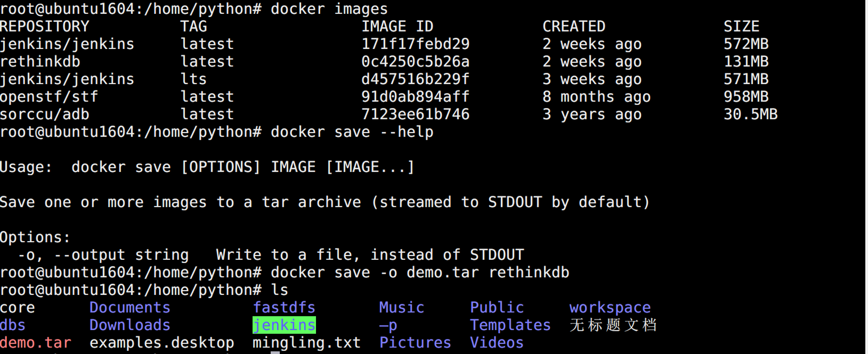Click the --output string option text
This screenshot has width=868, height=354.
(x=122, y=255)
